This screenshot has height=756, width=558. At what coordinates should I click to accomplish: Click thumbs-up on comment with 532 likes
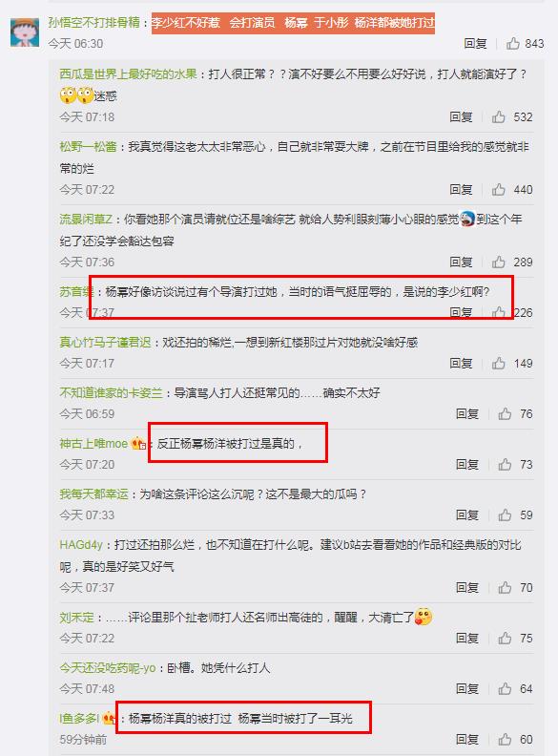(498, 117)
